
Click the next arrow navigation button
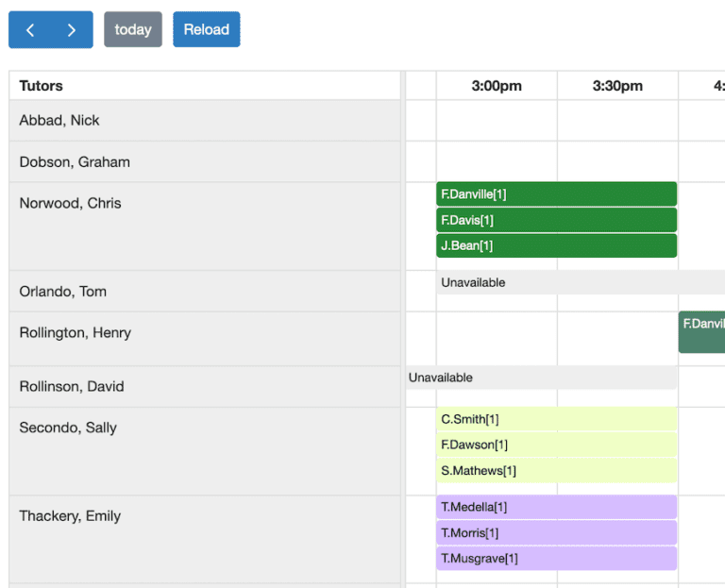coord(72,30)
